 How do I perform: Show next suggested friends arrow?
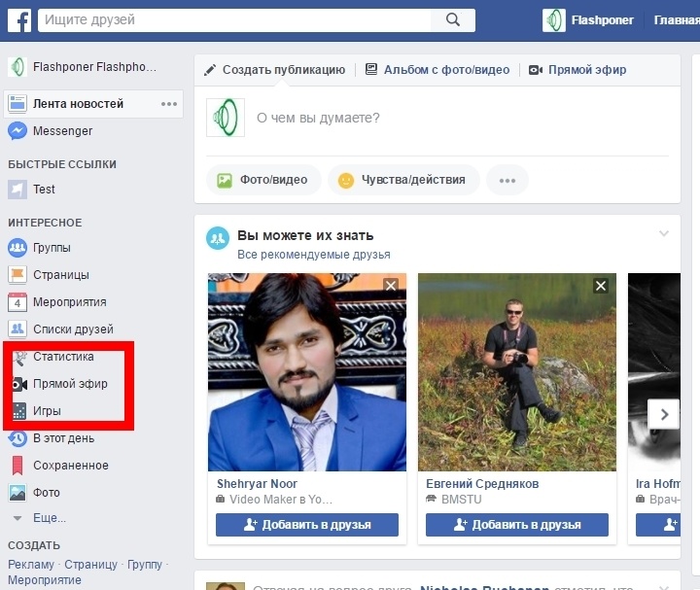[664, 415]
